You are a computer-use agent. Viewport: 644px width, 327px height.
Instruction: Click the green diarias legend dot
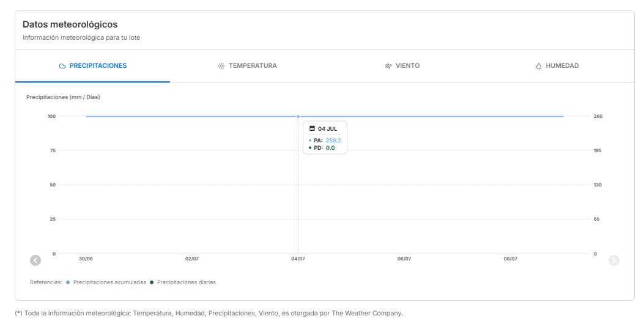(152, 282)
